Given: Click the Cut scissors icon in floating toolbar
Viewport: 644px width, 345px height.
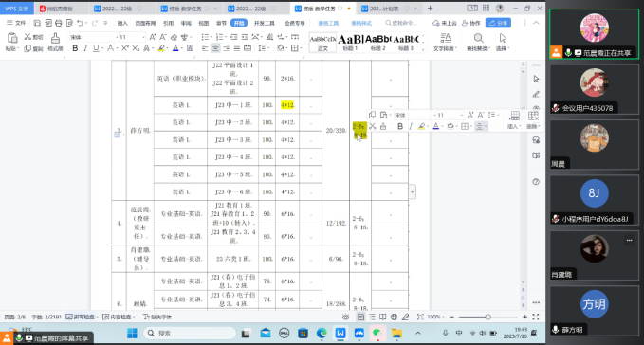Looking at the screenshot, I should 373,126.
